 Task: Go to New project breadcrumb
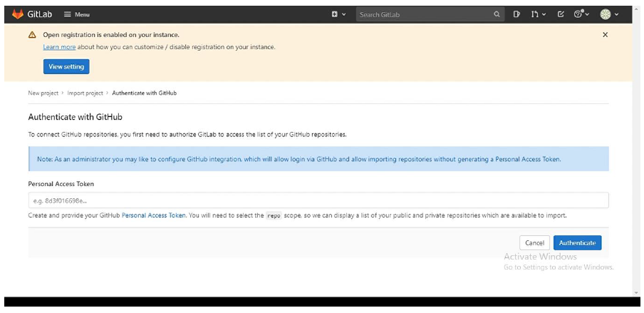[x=43, y=93]
